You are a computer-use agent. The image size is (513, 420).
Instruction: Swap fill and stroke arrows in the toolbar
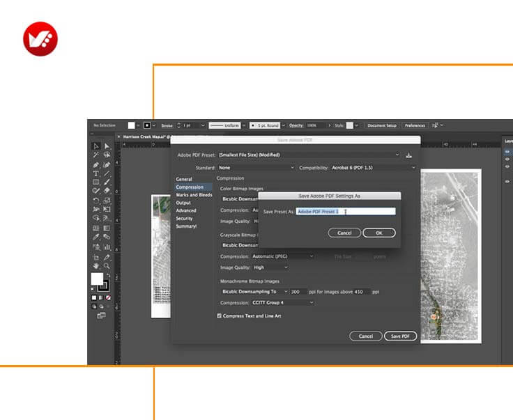(108, 276)
